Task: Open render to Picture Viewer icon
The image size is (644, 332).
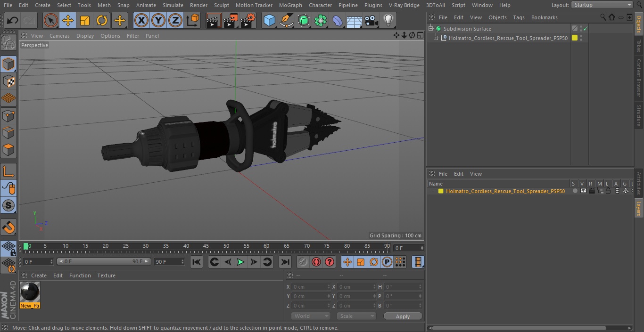Action: 231,20
